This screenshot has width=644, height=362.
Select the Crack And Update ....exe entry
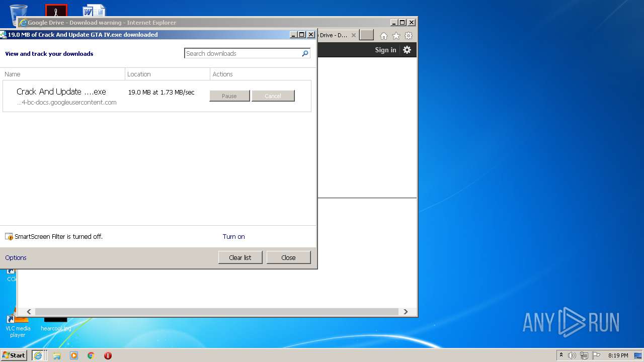[x=156, y=96]
